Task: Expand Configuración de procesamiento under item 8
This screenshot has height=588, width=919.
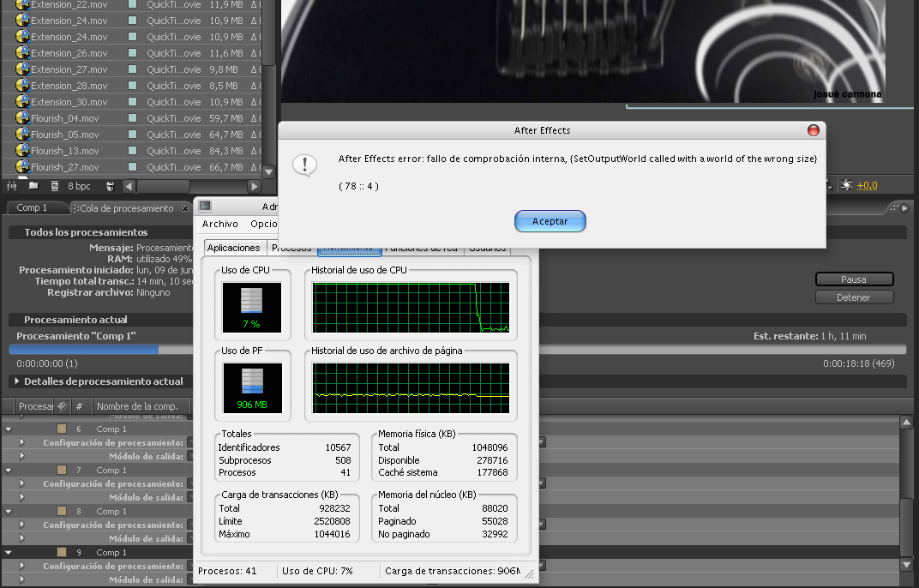Action: (x=21, y=524)
